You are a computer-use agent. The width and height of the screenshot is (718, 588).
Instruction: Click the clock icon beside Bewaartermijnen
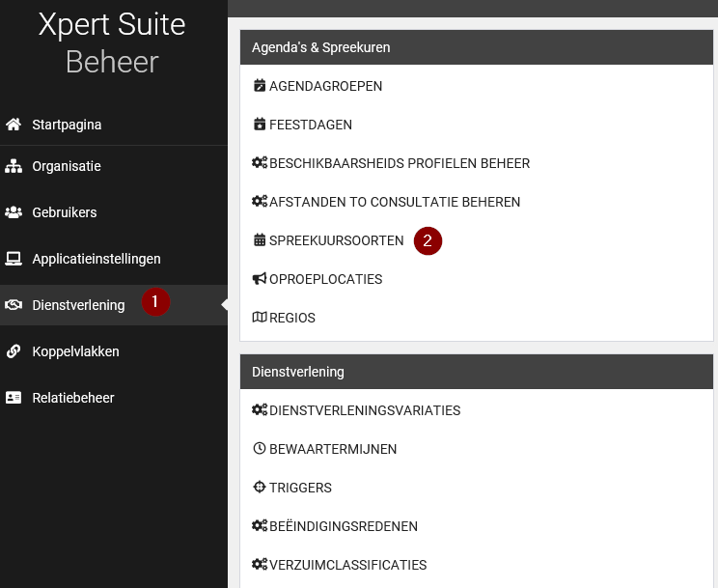[259, 449]
